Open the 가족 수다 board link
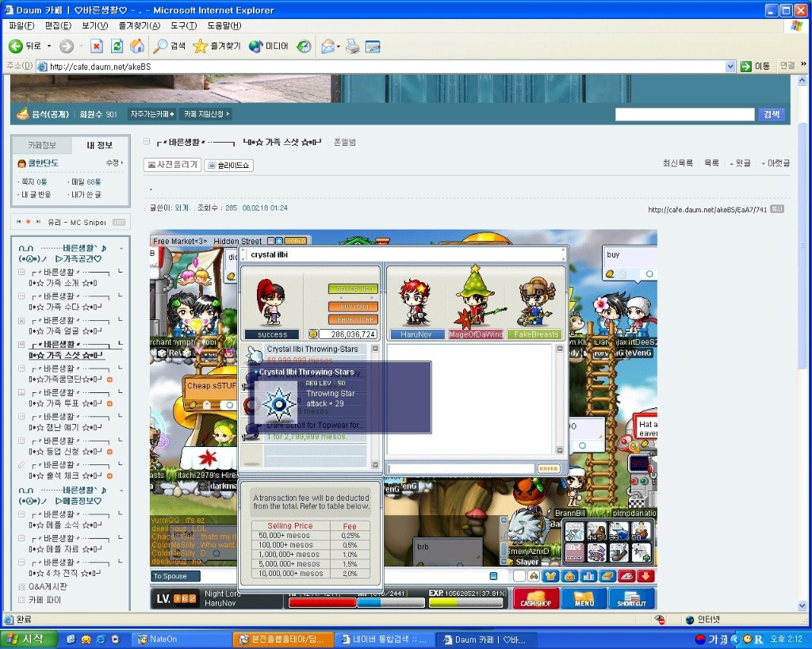Image resolution: width=812 pixels, height=649 pixels. [x=65, y=307]
